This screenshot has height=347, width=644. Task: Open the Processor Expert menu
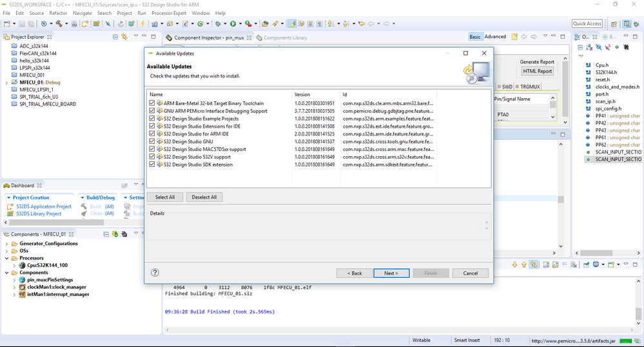click(x=169, y=13)
